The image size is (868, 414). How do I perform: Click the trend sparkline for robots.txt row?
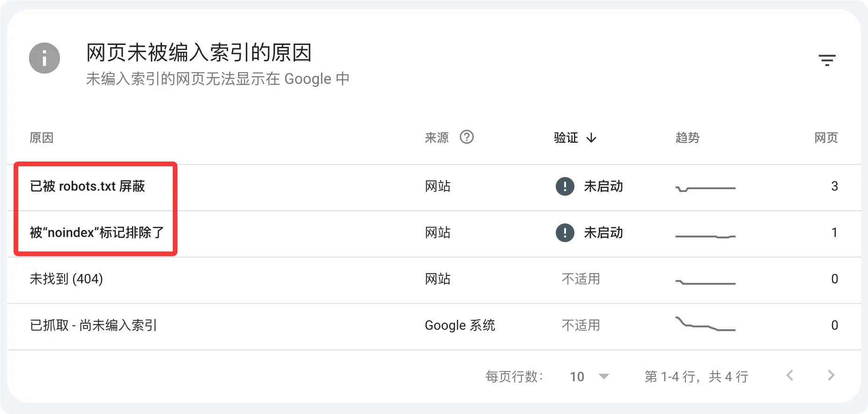[x=706, y=188]
